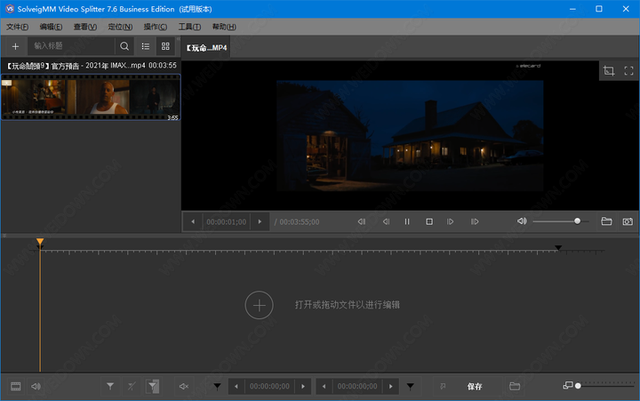Mute the preview volume speaker

[522, 221]
